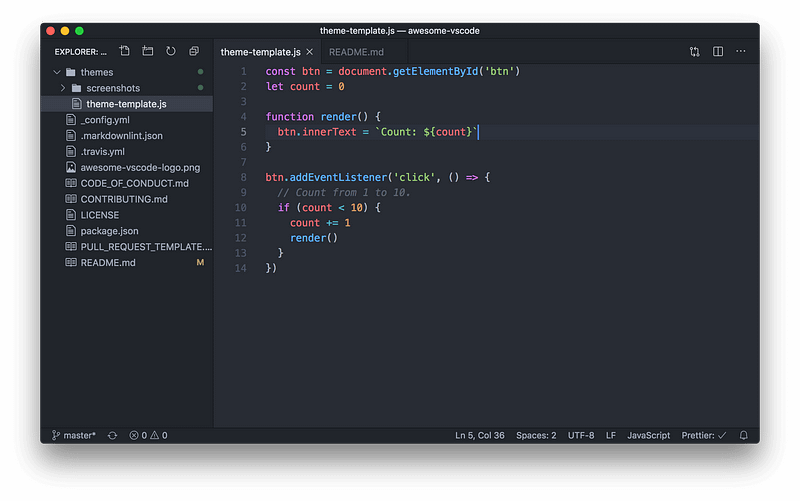
Task: Open the More Actions ellipsis menu
Action: pyautogui.click(x=740, y=52)
